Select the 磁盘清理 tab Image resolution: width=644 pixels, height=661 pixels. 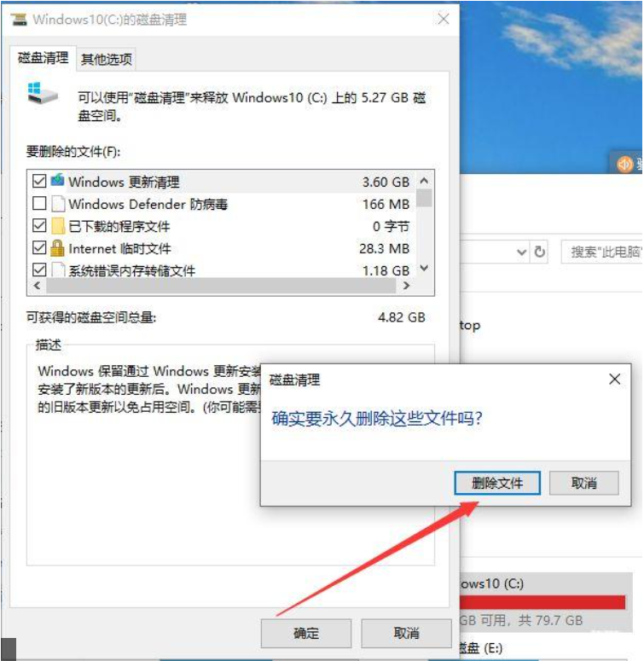43,58
